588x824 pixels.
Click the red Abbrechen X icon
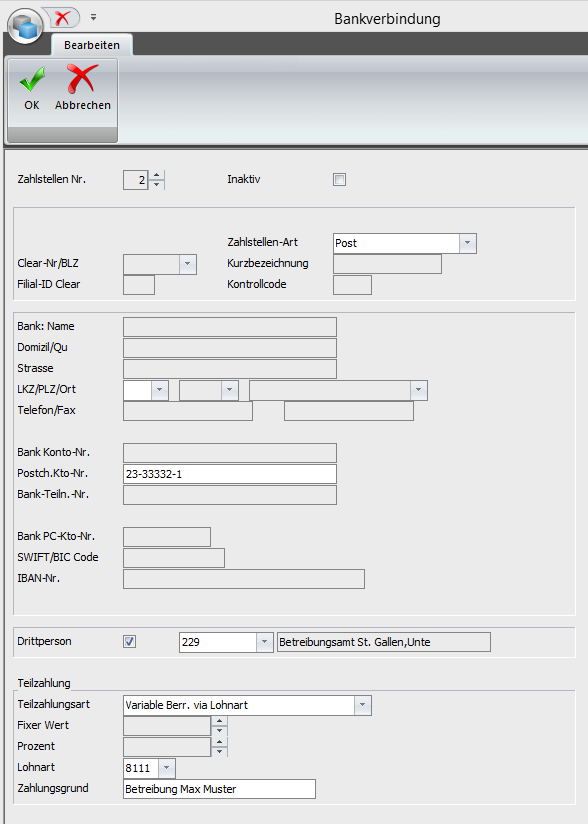pyautogui.click(x=82, y=79)
